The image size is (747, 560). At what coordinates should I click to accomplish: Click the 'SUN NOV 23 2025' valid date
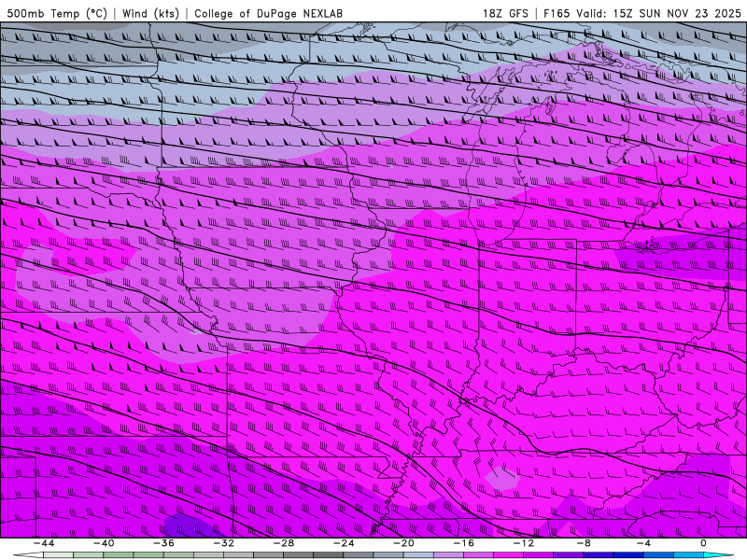(x=690, y=13)
